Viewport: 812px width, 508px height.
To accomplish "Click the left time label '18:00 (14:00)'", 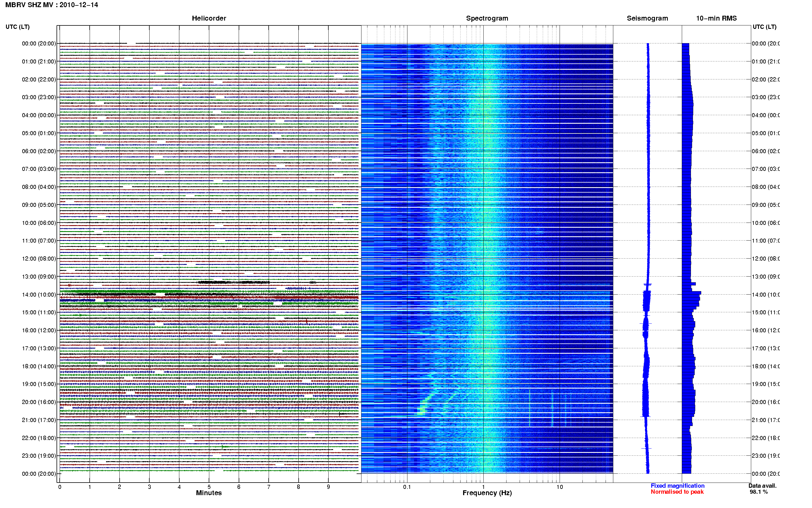I will click(39, 366).
